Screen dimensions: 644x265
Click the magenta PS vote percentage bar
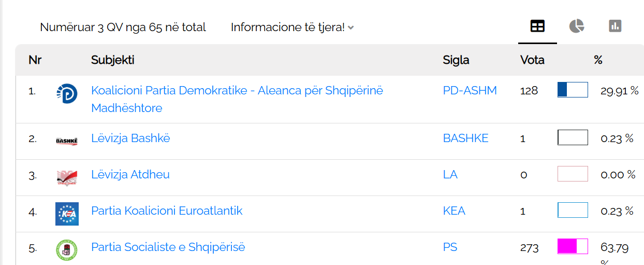[x=573, y=246]
